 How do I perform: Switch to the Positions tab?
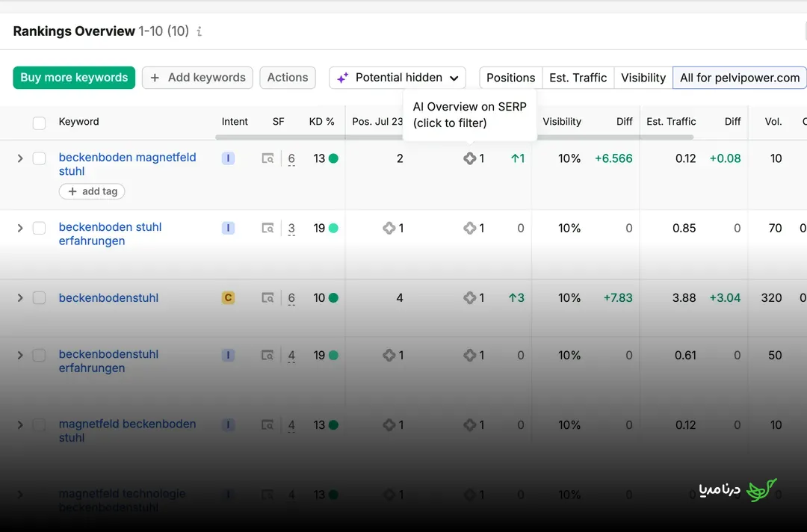click(x=510, y=78)
